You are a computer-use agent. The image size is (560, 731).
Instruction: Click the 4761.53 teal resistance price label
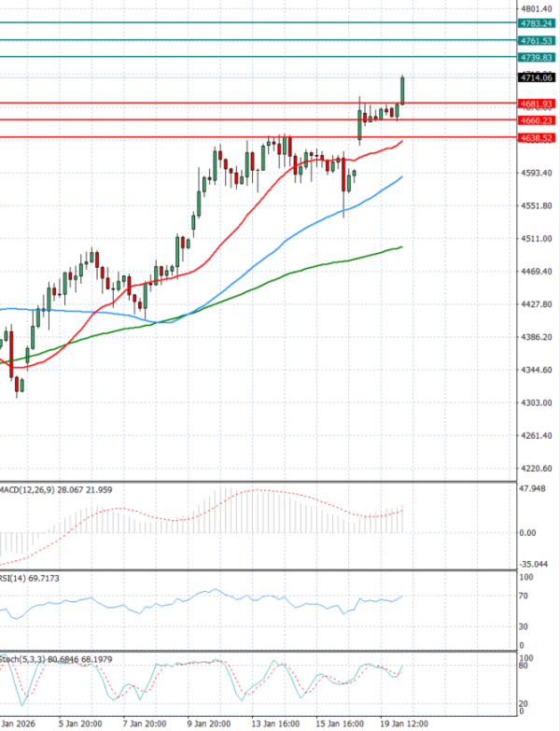[x=538, y=41]
